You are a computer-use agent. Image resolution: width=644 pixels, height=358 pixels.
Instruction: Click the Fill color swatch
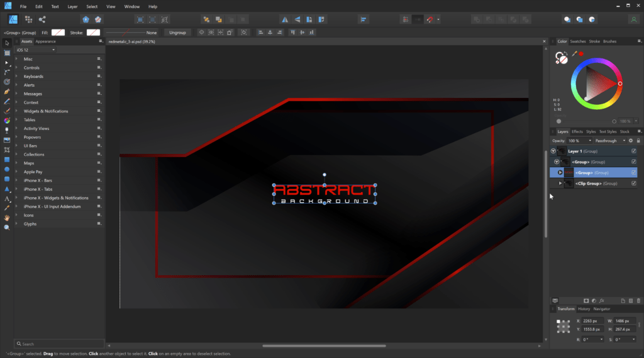pos(58,33)
